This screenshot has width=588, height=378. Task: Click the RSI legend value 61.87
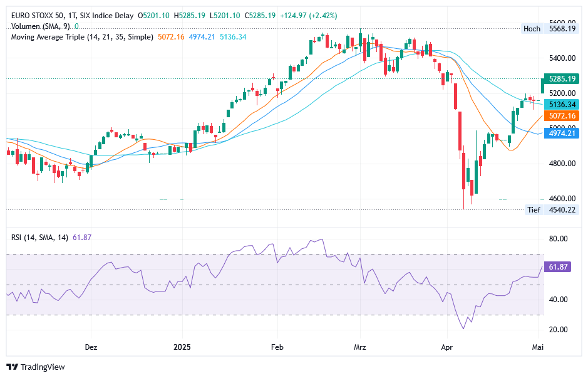(82, 237)
